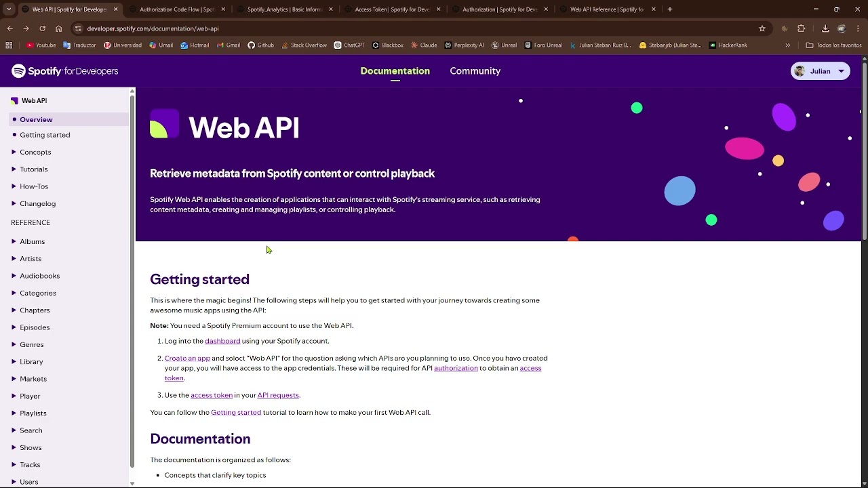
Task: Expand the How-Tos section in sidebar
Action: point(29,186)
